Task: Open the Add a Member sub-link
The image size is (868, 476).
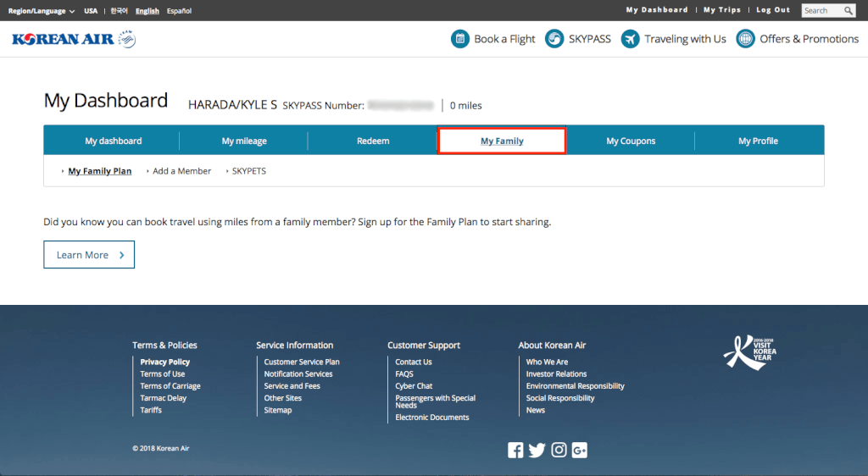Action: point(181,171)
